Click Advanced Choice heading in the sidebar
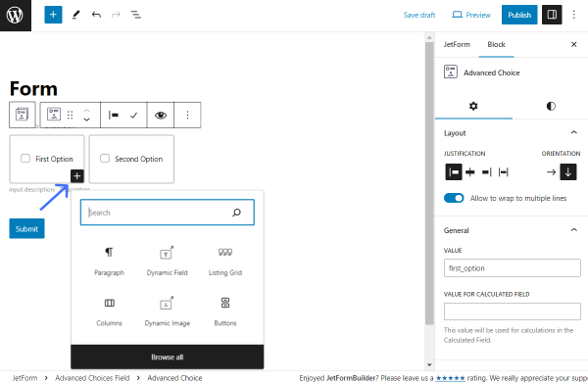Viewport: 588px width, 383px height. pyautogui.click(x=492, y=72)
